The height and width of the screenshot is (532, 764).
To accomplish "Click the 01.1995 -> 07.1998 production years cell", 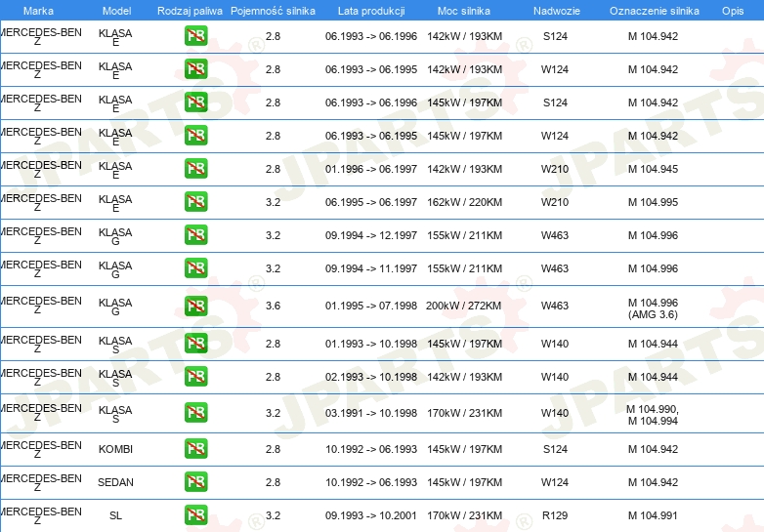I will [371, 306].
